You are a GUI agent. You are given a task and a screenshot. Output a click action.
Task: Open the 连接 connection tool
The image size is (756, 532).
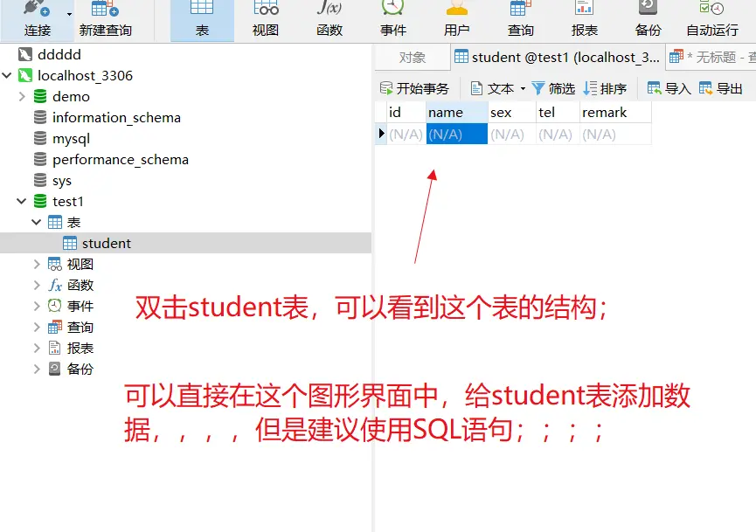(36, 20)
